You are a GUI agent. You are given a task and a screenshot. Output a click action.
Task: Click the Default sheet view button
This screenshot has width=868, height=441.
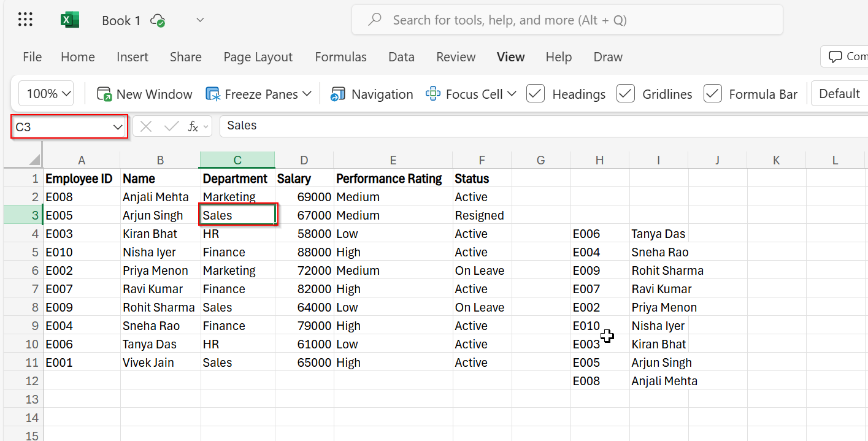click(839, 93)
